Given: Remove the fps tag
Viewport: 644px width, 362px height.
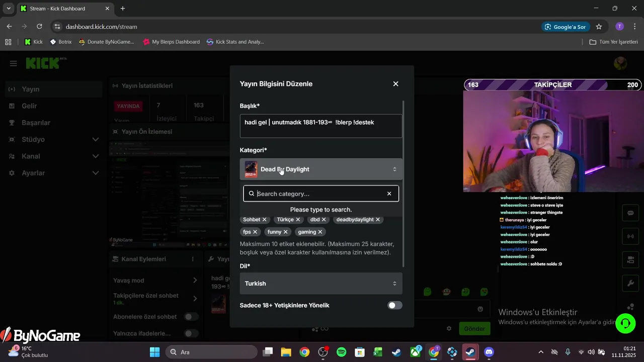Looking at the screenshot, I should 255,232.
